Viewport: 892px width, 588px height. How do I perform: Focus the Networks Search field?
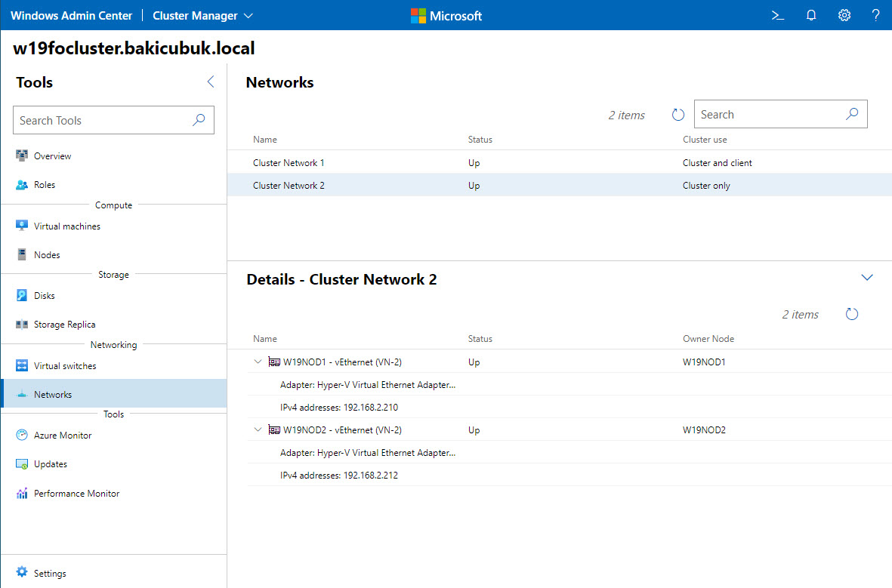point(780,114)
